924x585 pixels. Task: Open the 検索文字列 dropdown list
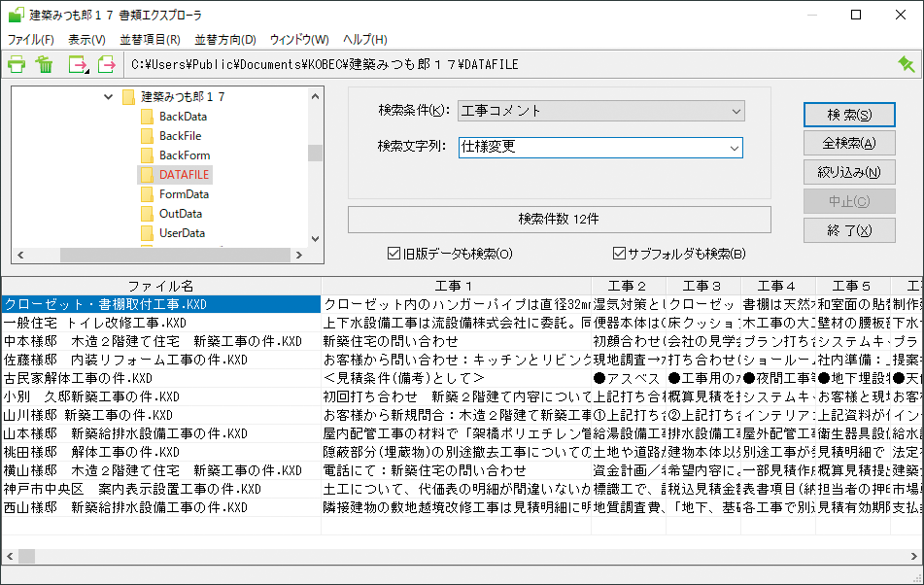[x=734, y=148]
